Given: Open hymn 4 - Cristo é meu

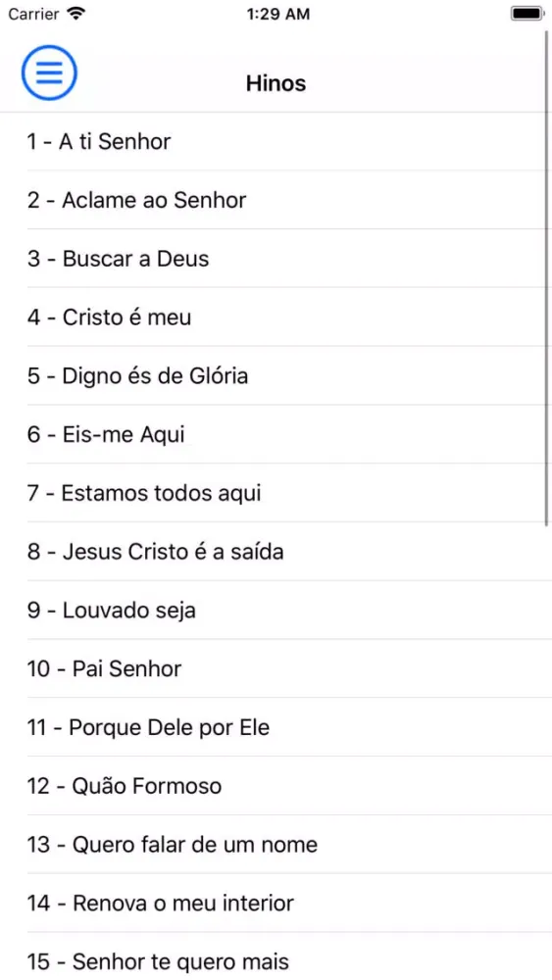Looking at the screenshot, I should pos(276,318).
